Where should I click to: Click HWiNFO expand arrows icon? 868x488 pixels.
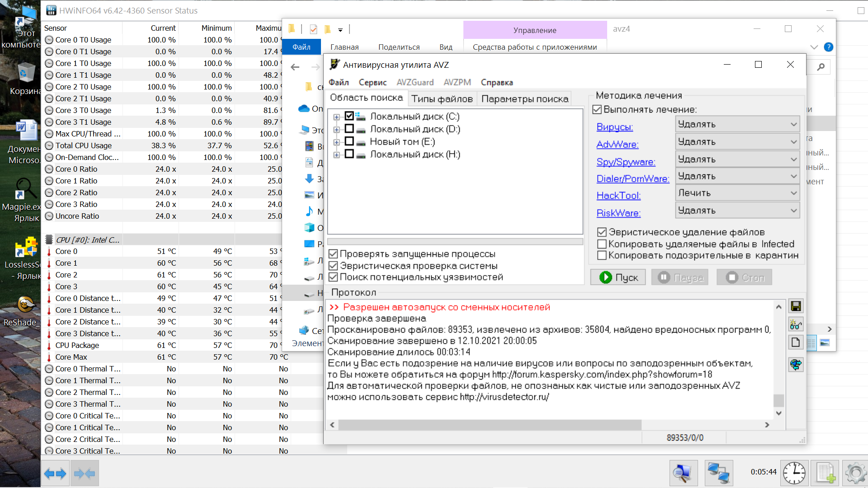55,473
